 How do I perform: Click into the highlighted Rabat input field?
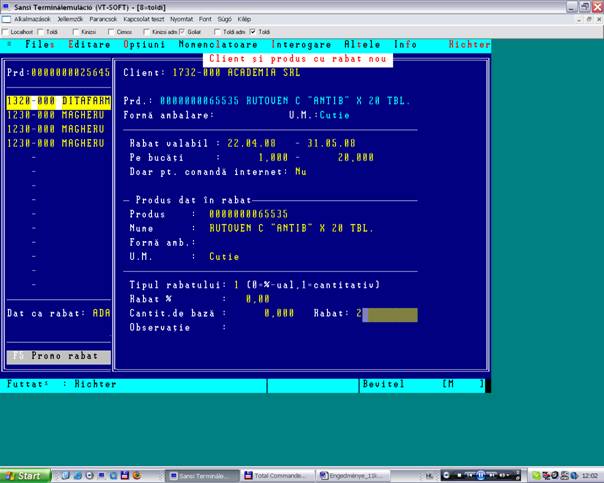coord(390,314)
